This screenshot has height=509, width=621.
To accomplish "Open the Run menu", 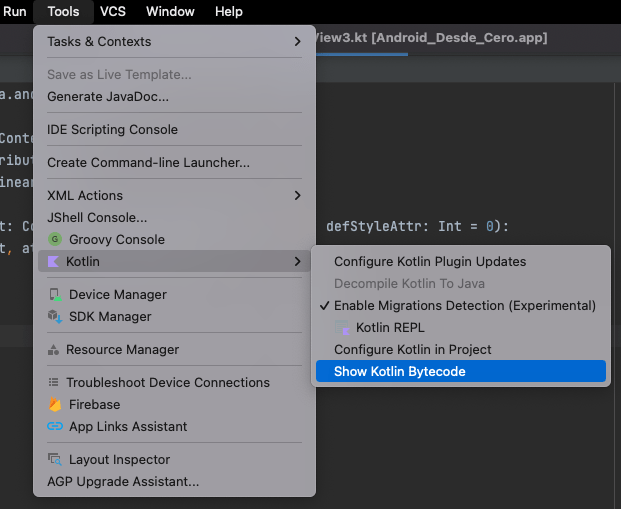I will click(x=15, y=11).
